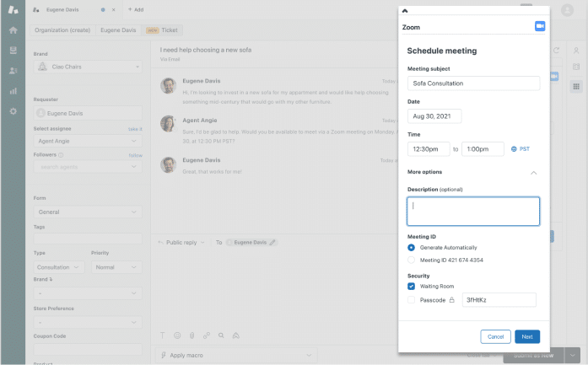
Task: Select Meeting ID 421 674 4354 option
Action: [x=411, y=260]
